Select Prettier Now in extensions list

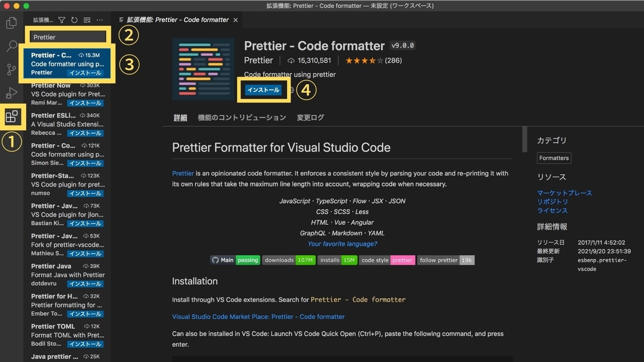pyautogui.click(x=67, y=94)
